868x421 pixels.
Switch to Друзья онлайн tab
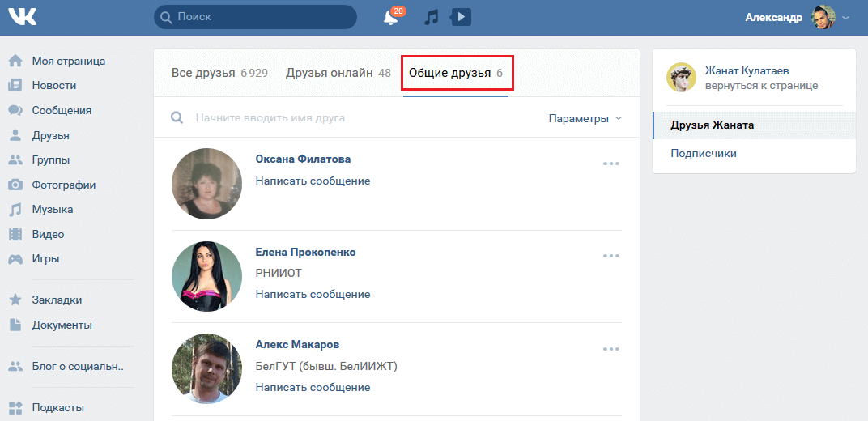pyautogui.click(x=338, y=73)
